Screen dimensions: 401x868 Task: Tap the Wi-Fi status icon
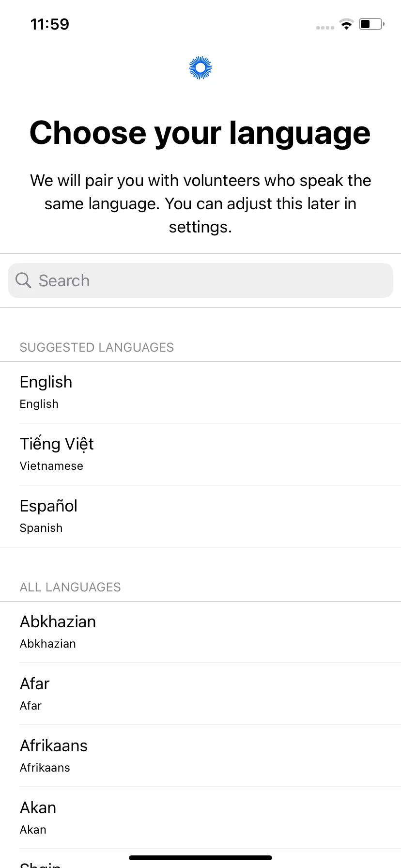[346, 24]
